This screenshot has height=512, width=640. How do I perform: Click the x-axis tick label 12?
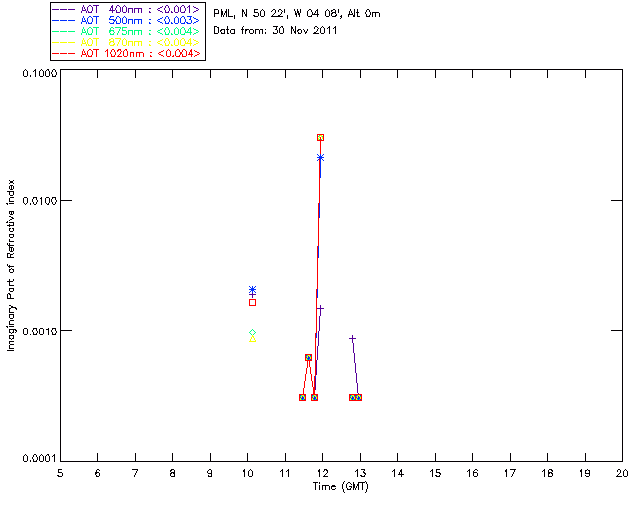[322, 474]
